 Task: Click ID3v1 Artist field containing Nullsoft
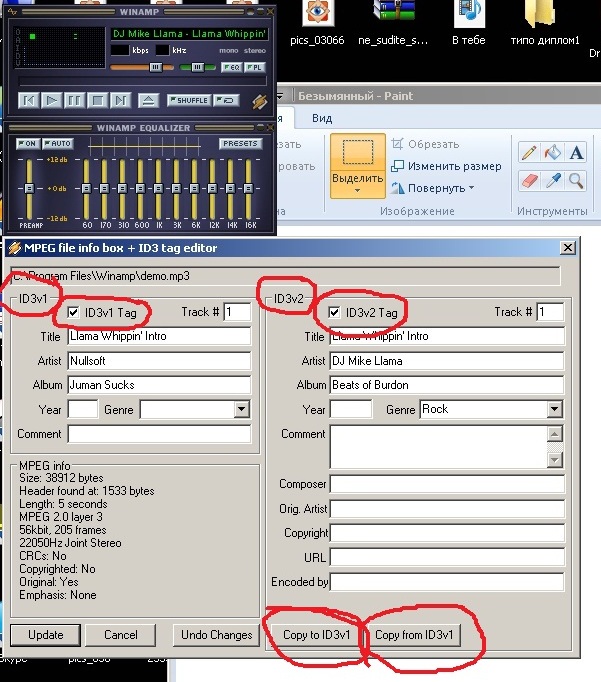coord(159,361)
